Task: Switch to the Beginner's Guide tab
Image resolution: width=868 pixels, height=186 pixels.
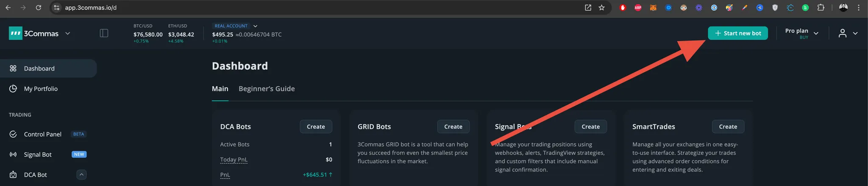Action: 267,89
